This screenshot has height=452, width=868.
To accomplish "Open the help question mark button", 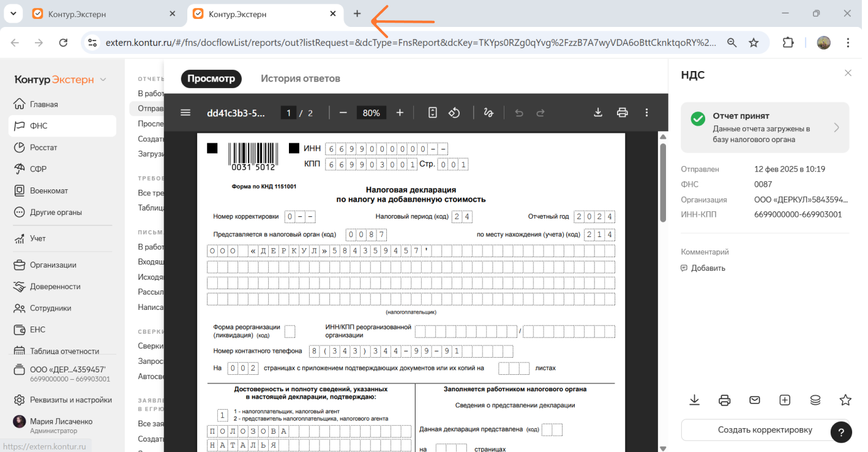I will coord(841,431).
